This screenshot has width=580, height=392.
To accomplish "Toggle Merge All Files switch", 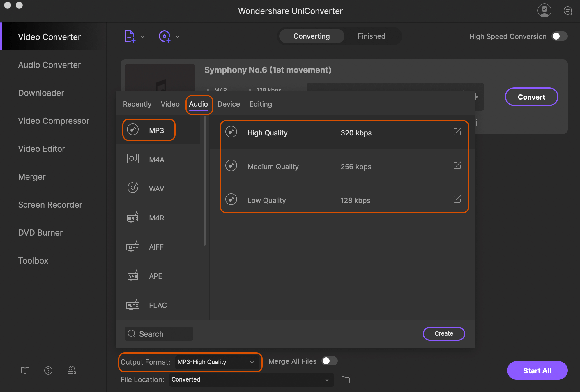I will pos(329,361).
